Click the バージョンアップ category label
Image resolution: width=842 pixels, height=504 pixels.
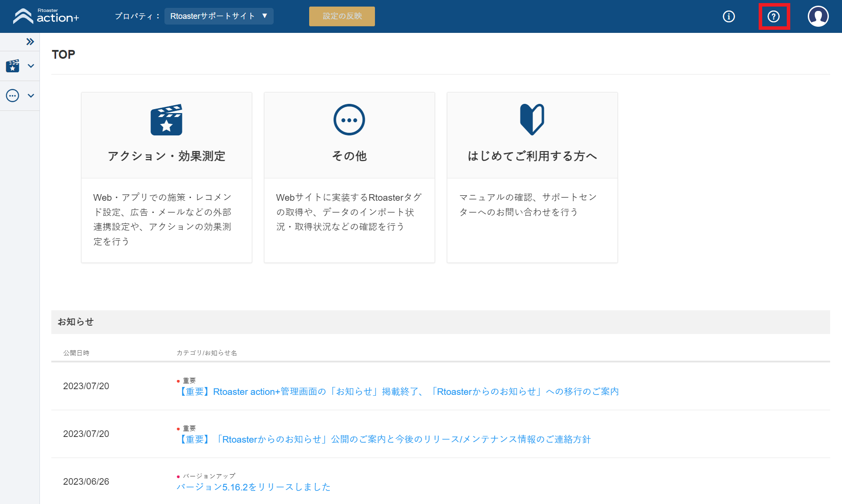pos(209,476)
